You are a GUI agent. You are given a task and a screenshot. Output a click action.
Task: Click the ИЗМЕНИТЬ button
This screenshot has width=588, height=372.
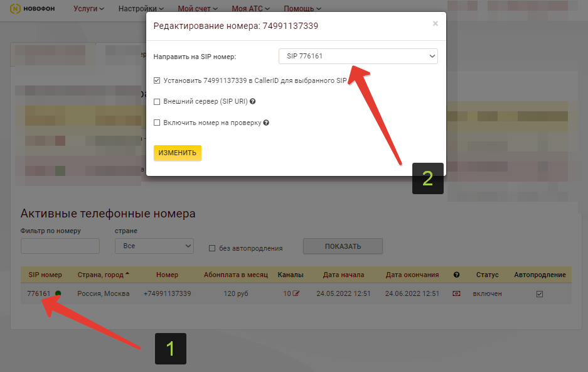coord(178,153)
